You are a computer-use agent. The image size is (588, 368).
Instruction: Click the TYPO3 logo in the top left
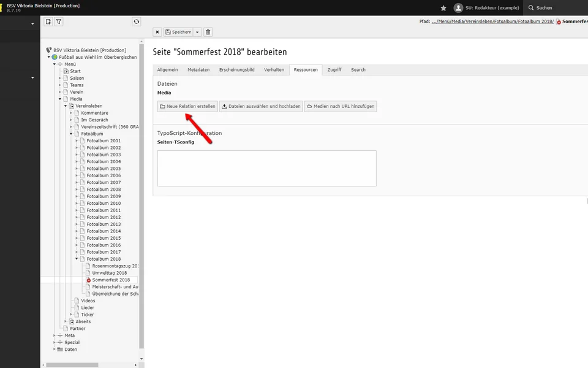[x=2, y=7]
